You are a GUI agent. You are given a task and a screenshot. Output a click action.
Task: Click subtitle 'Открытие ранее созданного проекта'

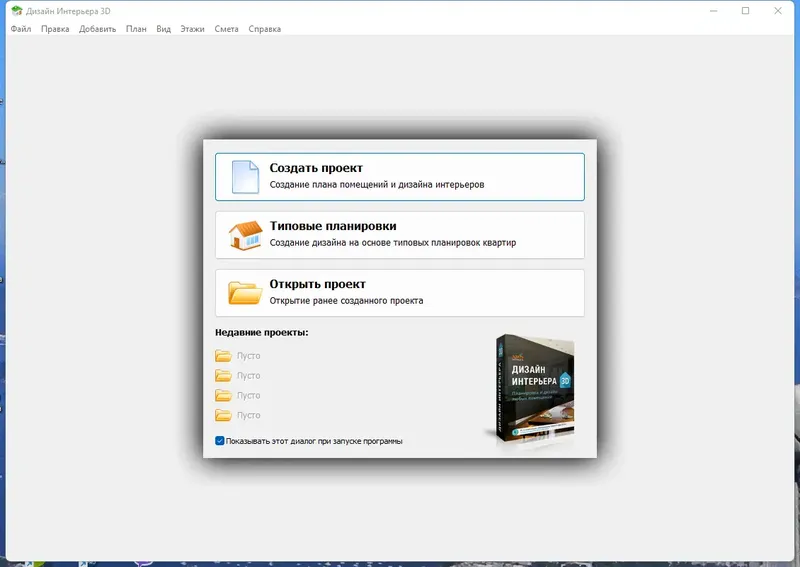346,301
